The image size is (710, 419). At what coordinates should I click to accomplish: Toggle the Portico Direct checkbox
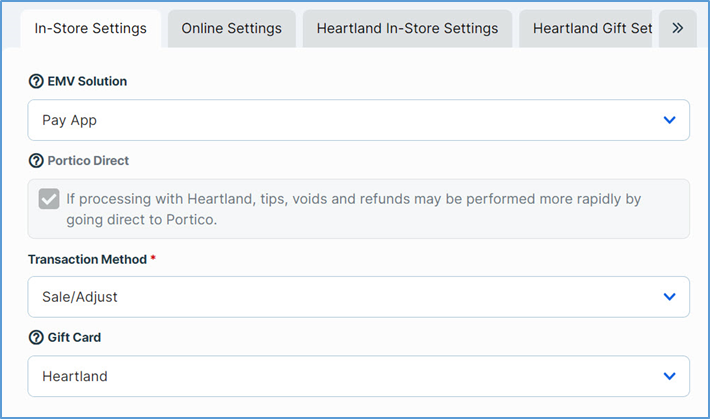point(49,199)
